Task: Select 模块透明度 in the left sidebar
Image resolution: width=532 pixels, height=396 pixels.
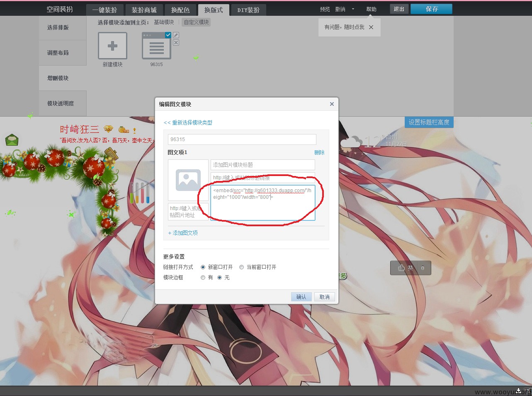Action: click(x=63, y=103)
